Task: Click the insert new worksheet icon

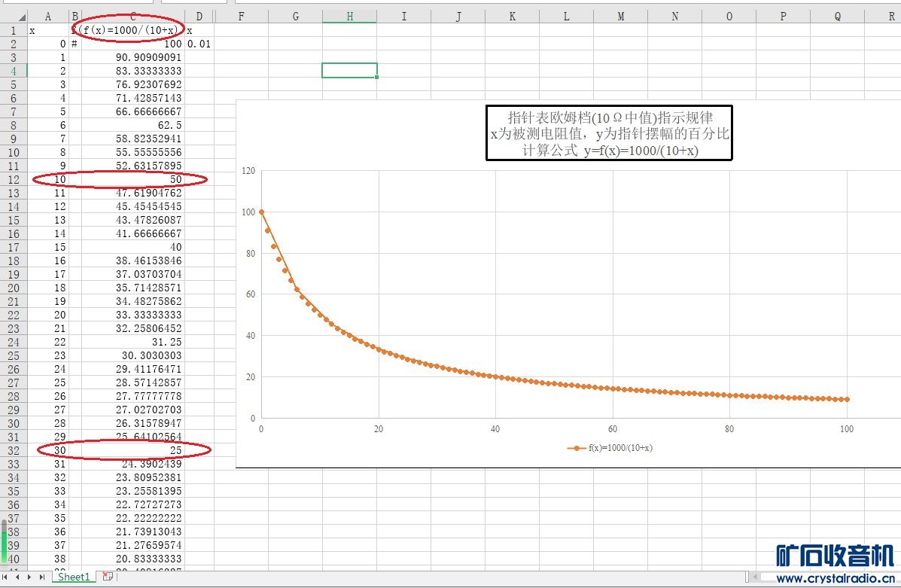Action: tap(108, 577)
